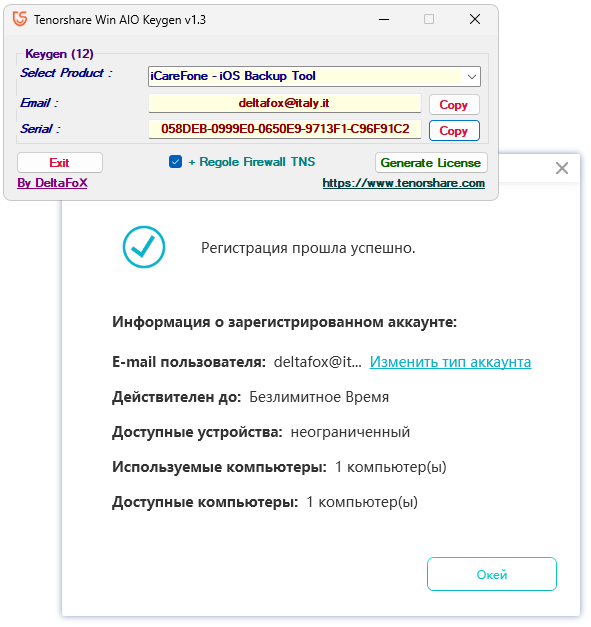Close the Tenorshare Keygen window

point(475,19)
